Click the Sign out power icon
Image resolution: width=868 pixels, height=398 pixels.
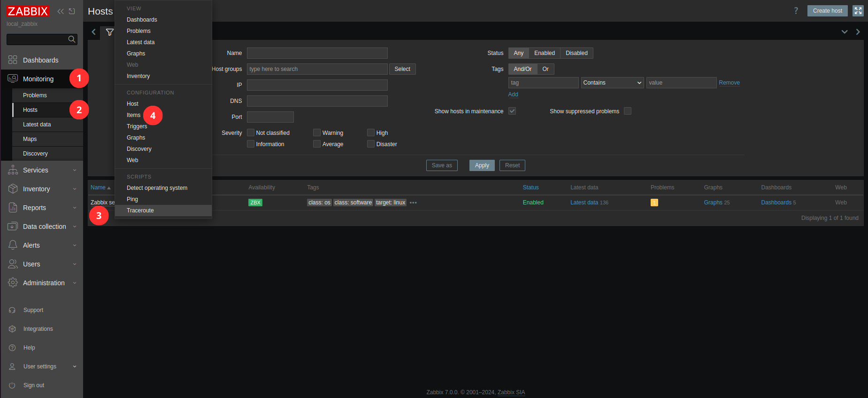click(x=12, y=385)
